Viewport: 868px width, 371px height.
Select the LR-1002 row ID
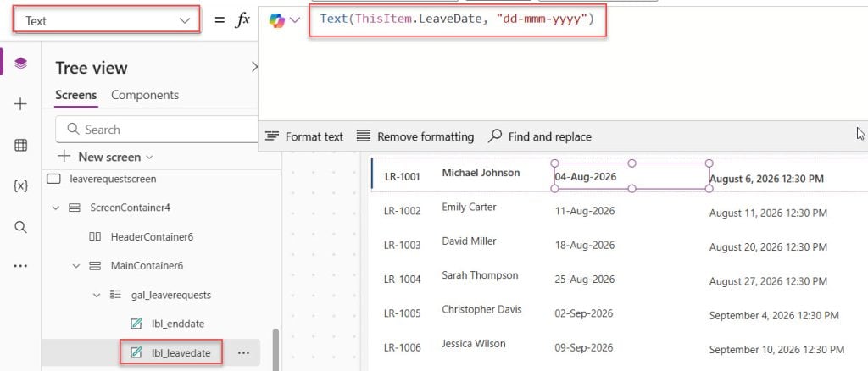click(x=403, y=211)
